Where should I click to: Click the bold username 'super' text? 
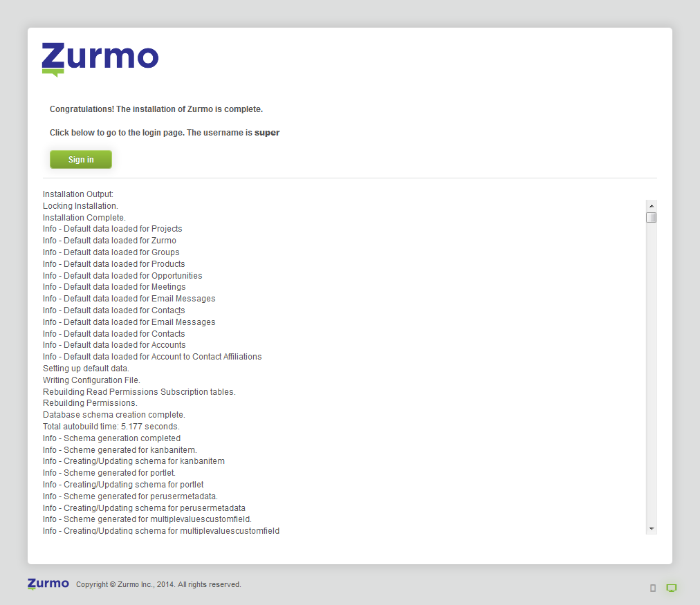coord(267,133)
